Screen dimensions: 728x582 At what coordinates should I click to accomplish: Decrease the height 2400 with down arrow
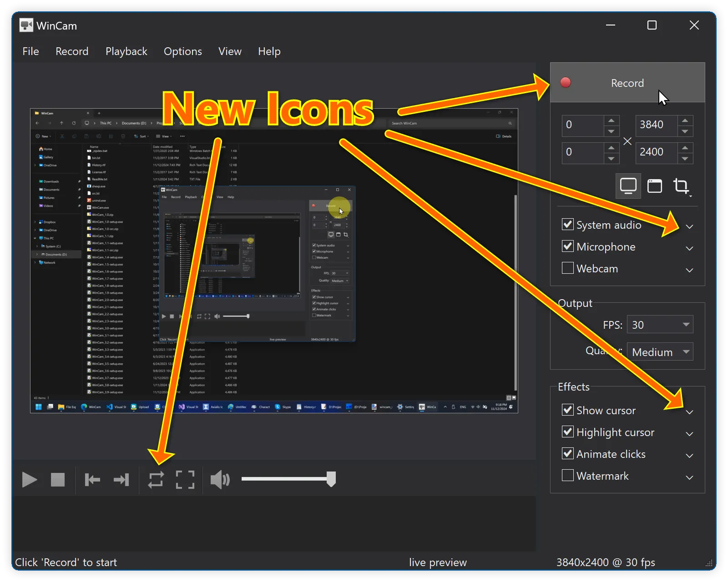685,159
